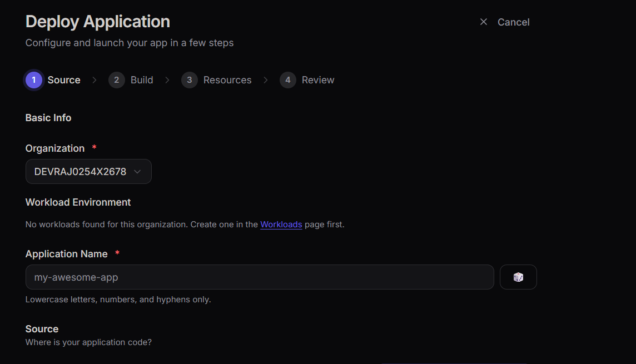Click the step 1 number circle
Screen dimensions: 636x364
pos(34,80)
